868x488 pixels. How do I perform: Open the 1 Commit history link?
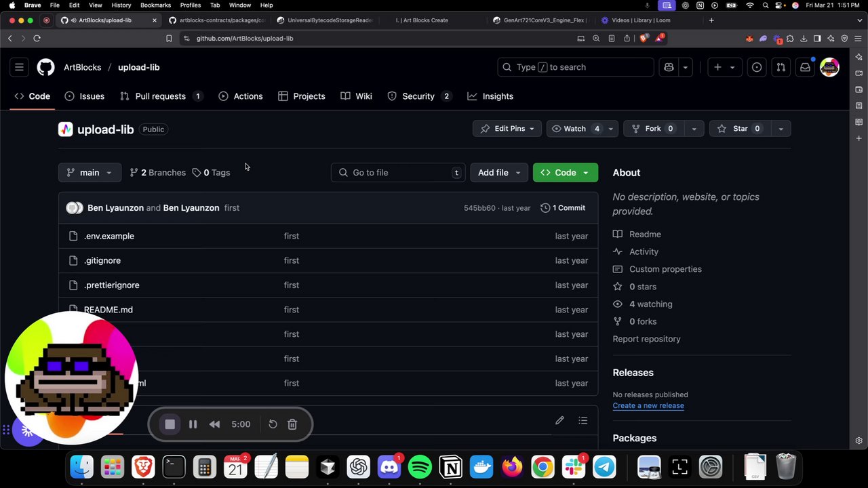tap(563, 208)
